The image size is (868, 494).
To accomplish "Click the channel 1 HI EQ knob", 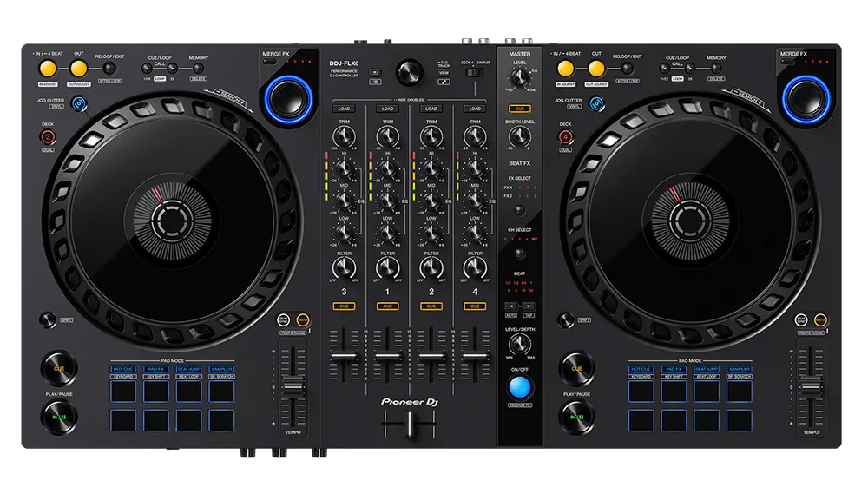I will click(387, 168).
